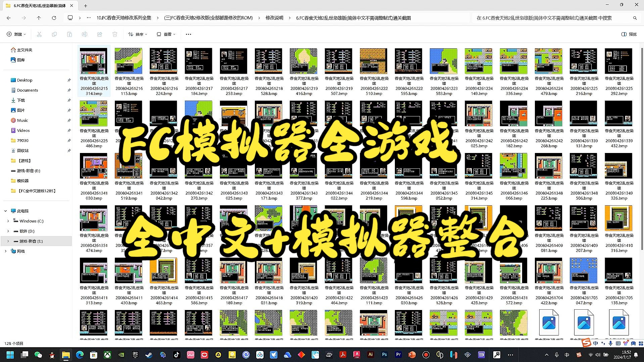Expand breadcrumb path ellipsis
Viewport: 644px width, 362px height.
(x=89, y=18)
